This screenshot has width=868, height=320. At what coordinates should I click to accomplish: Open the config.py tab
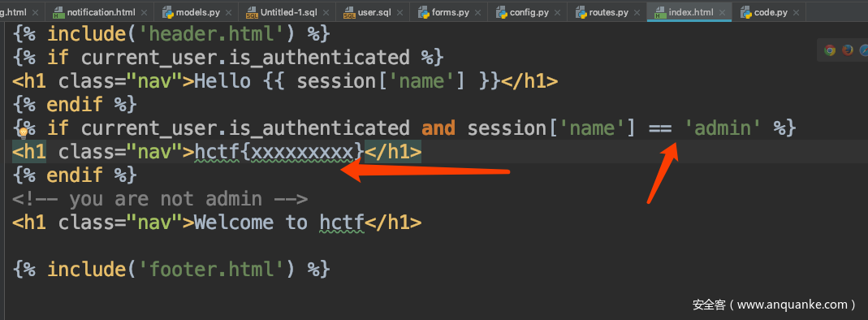point(529,12)
